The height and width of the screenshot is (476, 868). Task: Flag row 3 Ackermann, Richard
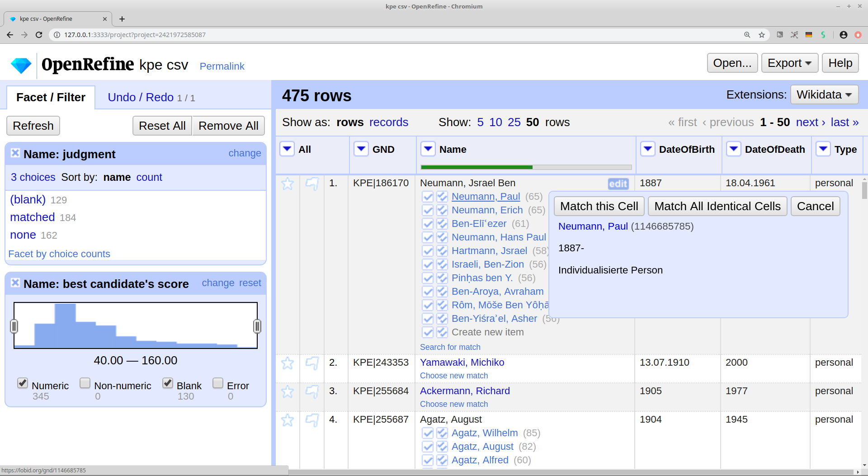[x=312, y=391]
